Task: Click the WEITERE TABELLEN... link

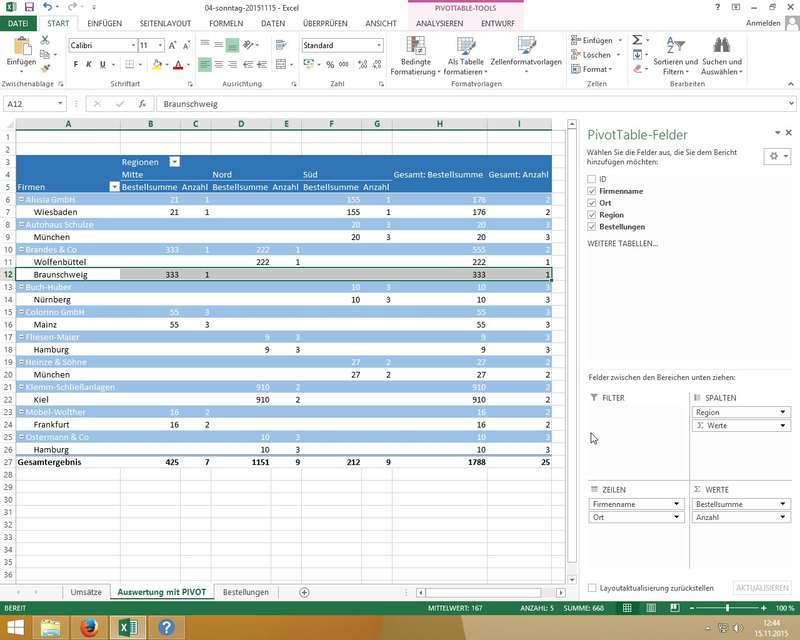Action: click(622, 243)
